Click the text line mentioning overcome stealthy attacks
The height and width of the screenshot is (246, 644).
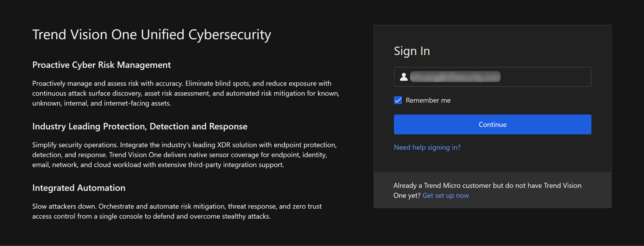[151, 216]
